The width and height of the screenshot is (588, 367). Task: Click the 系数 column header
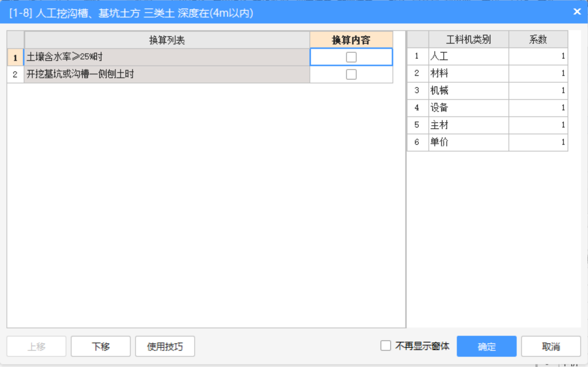click(538, 40)
